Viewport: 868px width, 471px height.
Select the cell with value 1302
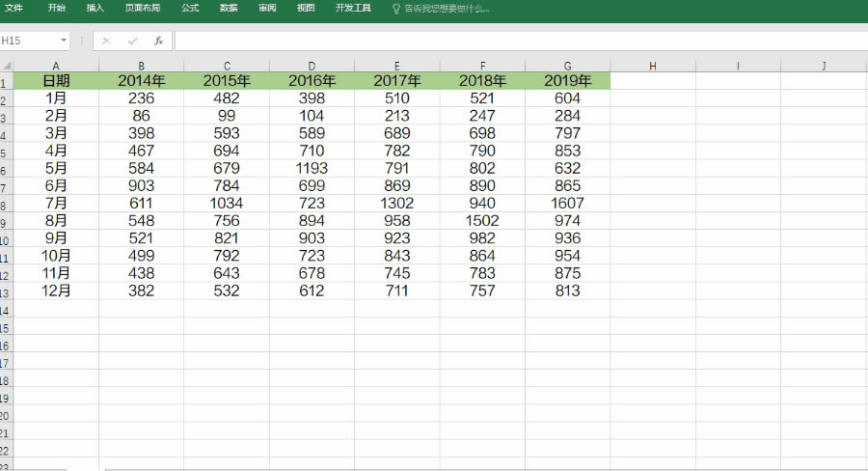pos(397,204)
